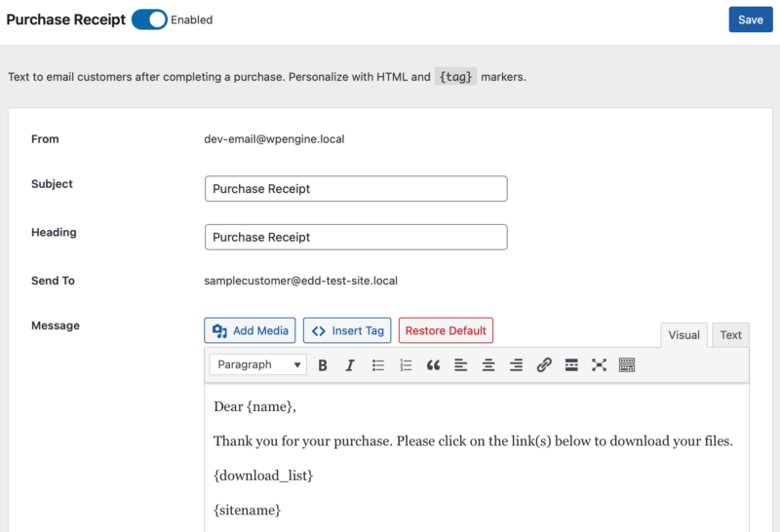Image resolution: width=780 pixels, height=532 pixels.
Task: Add a blockquote
Action: click(433, 364)
